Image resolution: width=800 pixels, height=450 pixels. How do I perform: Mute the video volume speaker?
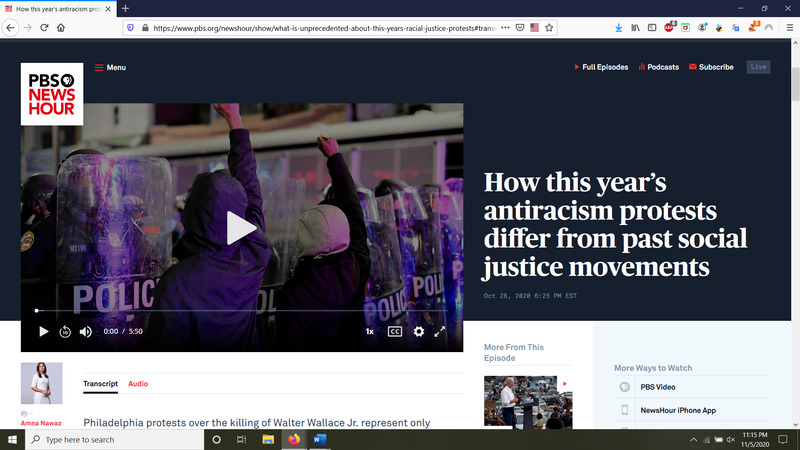(86, 332)
